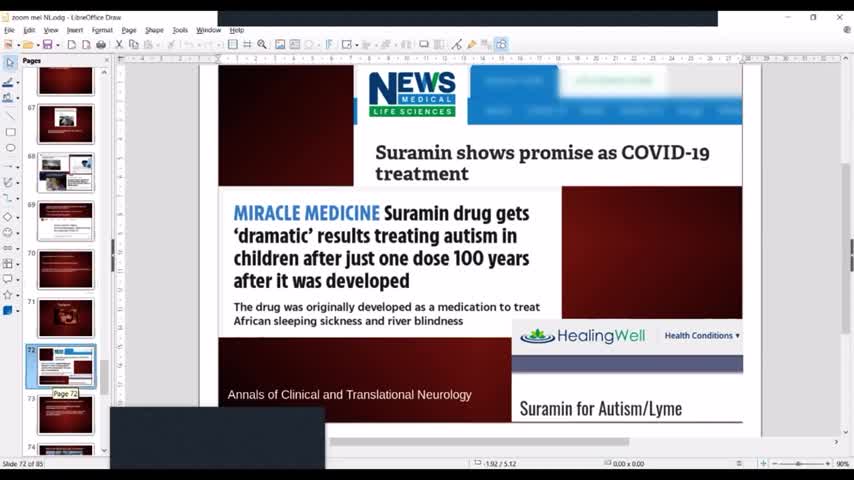
Task: Open the Shape menu
Action: tap(154, 30)
